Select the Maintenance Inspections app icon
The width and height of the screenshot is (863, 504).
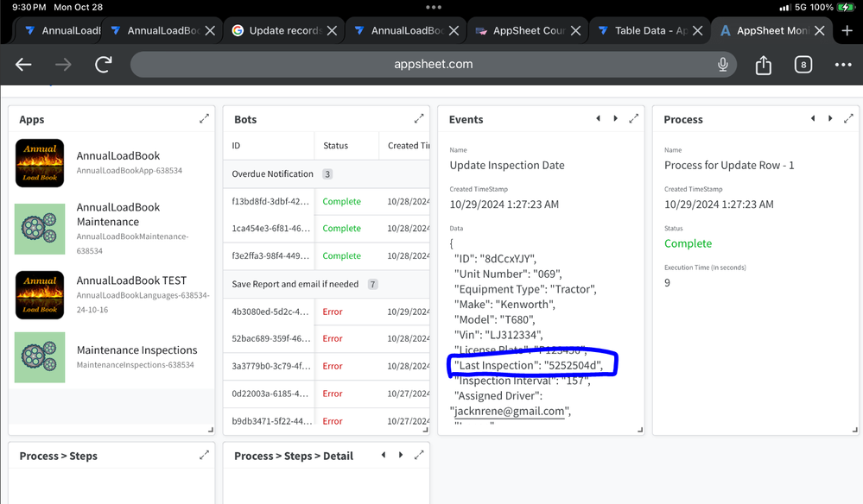pyautogui.click(x=40, y=357)
